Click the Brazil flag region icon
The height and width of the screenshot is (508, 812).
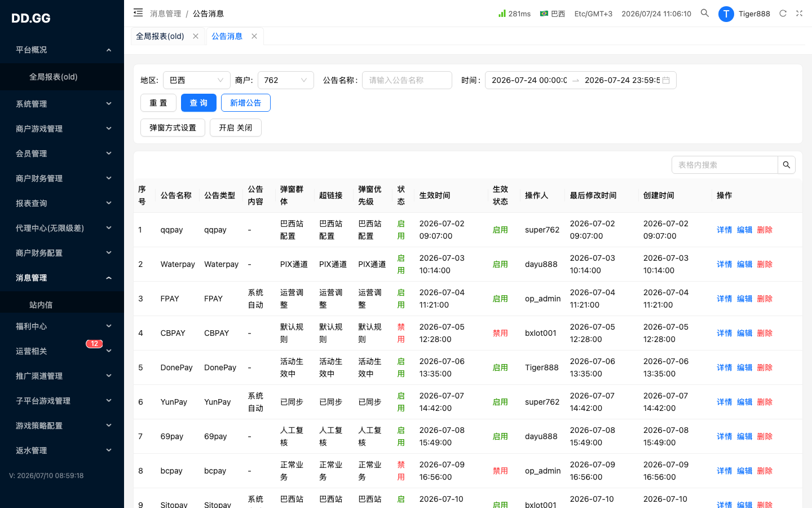tap(544, 14)
